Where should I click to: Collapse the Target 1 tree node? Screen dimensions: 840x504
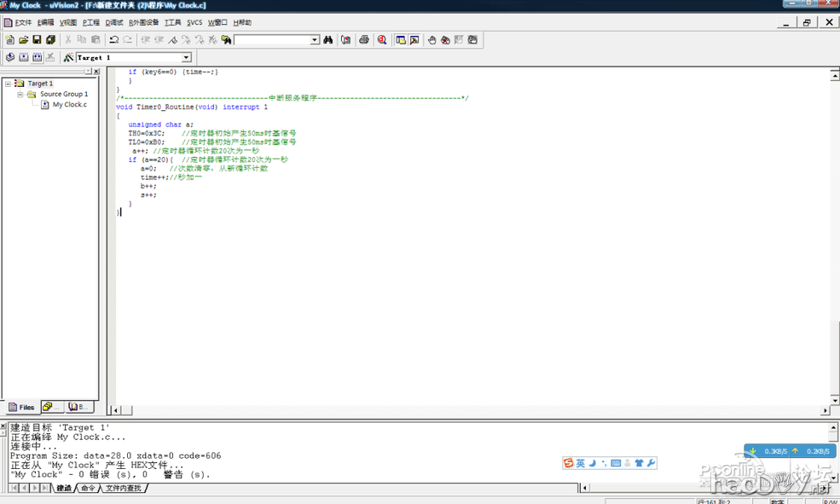pyautogui.click(x=8, y=84)
